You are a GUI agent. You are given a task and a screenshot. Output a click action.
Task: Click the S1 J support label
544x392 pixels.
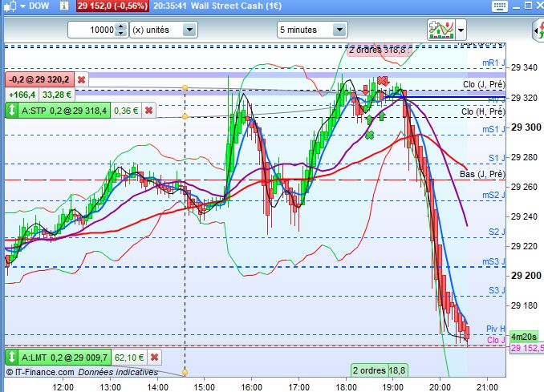click(497, 158)
